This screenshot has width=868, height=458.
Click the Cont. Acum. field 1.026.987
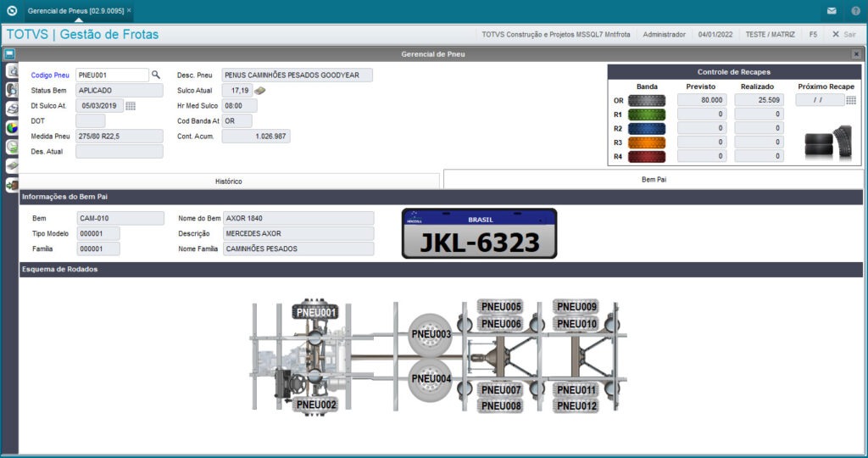coord(256,137)
